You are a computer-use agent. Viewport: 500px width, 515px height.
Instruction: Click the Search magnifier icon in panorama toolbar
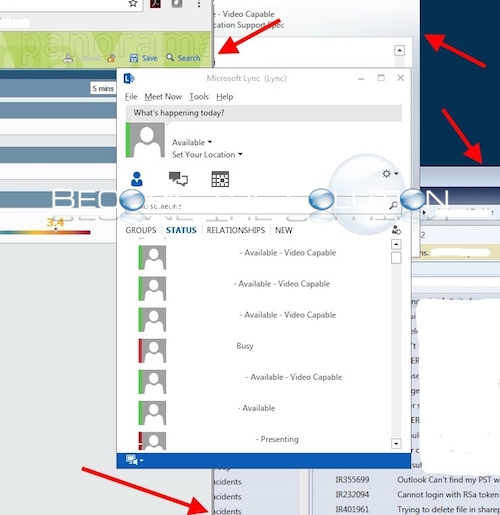click(x=170, y=57)
